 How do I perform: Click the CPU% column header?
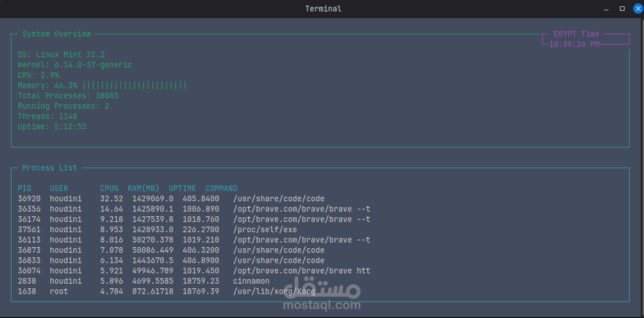(109, 188)
